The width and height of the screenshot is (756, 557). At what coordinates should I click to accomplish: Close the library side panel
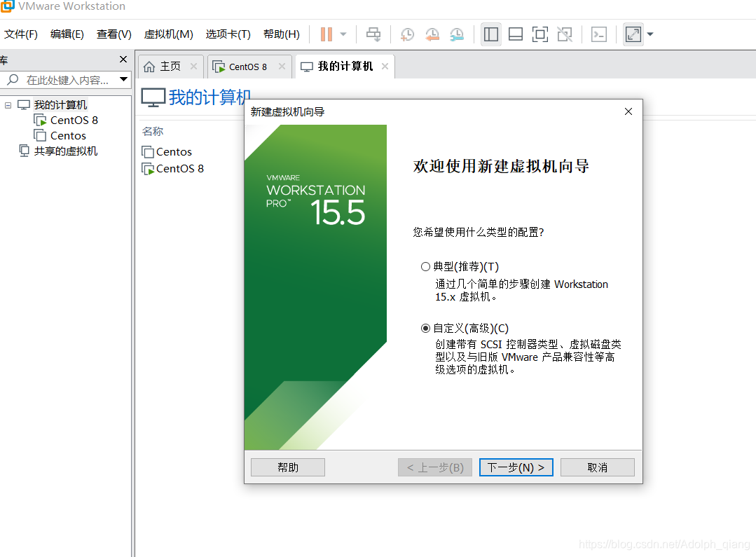click(x=123, y=60)
